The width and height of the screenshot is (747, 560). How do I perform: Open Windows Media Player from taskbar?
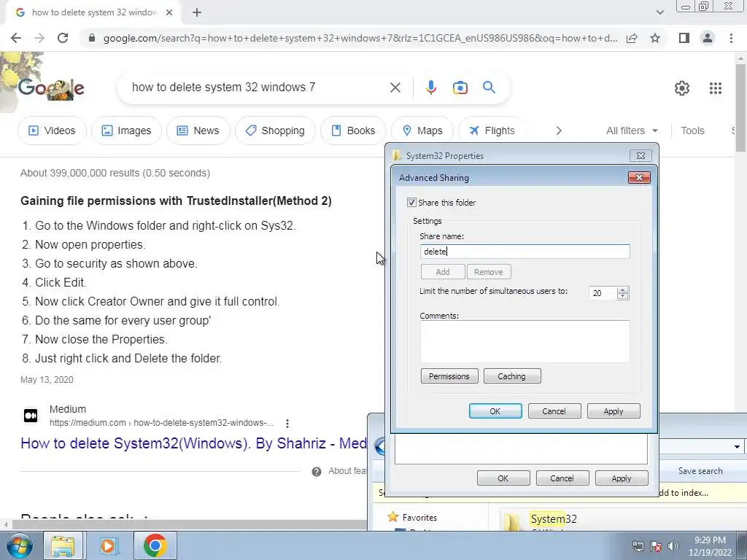[109, 545]
